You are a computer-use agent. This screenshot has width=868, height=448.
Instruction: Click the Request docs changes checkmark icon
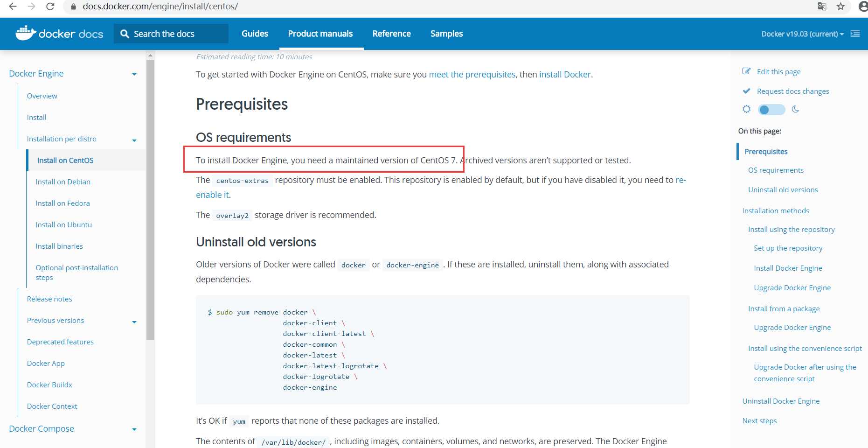point(746,91)
